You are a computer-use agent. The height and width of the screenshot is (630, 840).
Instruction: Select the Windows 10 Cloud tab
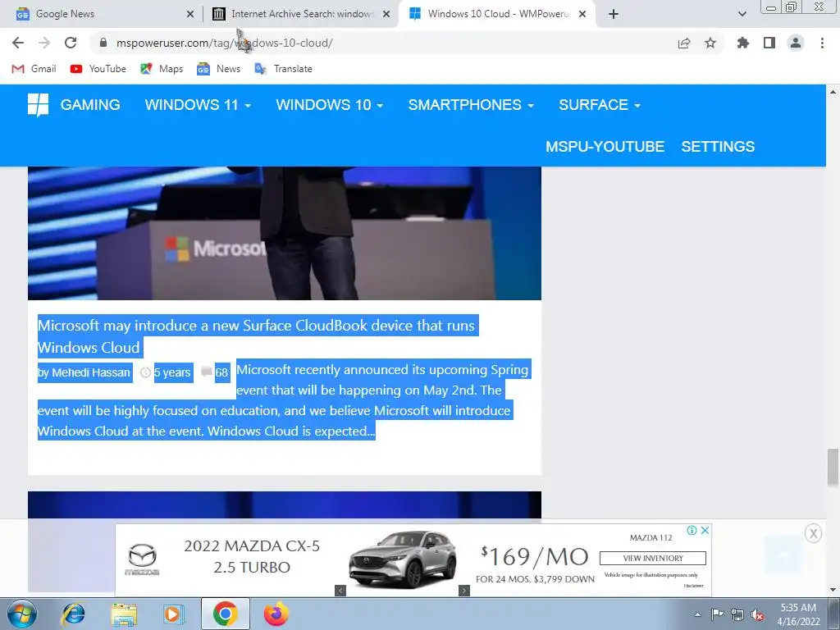point(496,14)
